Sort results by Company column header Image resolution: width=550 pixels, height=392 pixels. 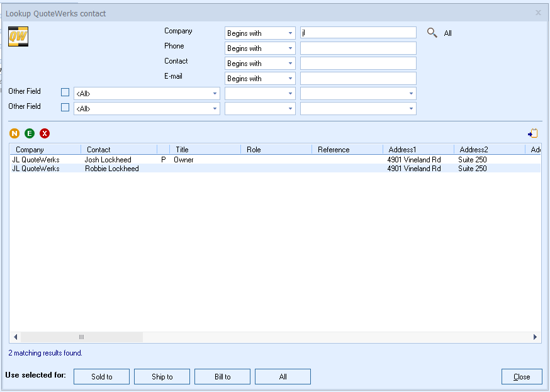point(45,150)
